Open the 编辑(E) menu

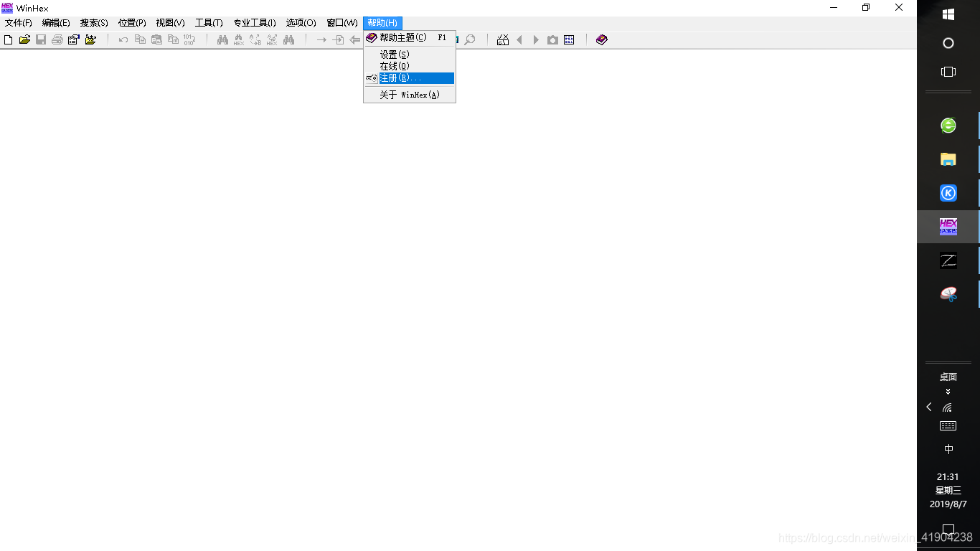click(x=56, y=23)
